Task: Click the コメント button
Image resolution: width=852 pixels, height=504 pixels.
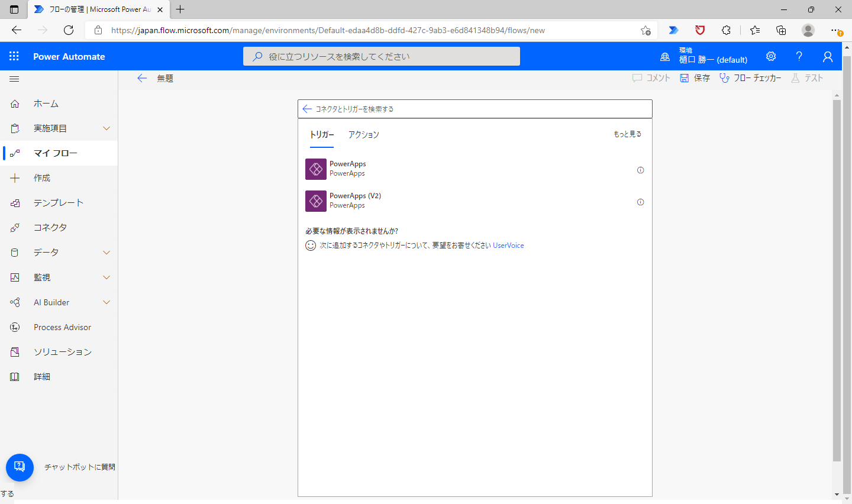Action: coord(651,78)
